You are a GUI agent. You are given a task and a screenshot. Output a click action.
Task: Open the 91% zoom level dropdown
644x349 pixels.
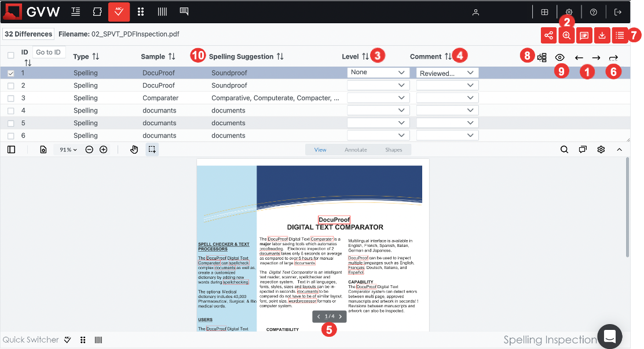coord(69,150)
